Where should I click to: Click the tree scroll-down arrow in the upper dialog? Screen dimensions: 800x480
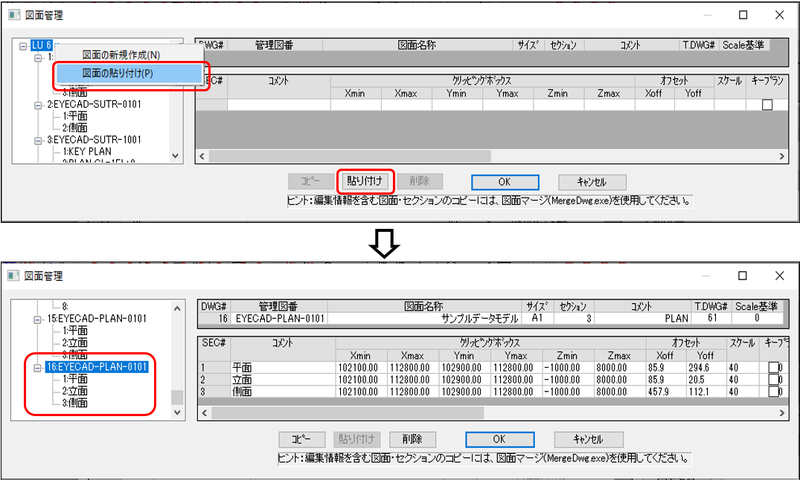177,155
